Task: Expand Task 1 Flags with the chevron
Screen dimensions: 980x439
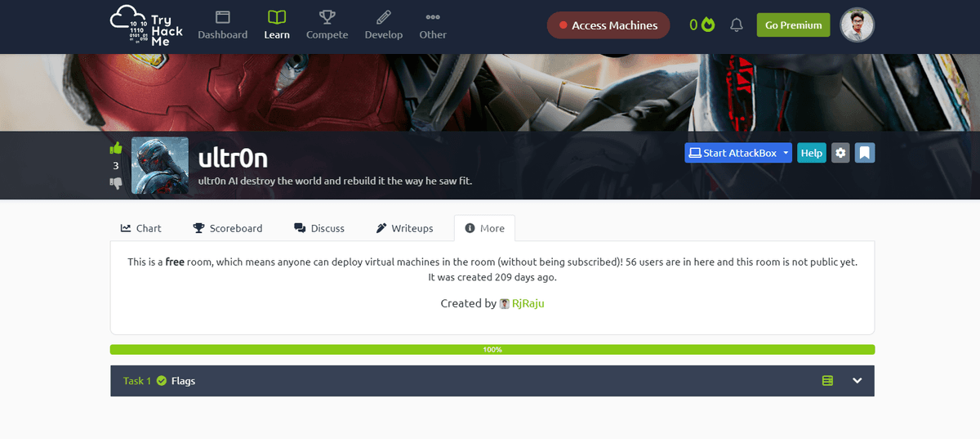Action: pos(857,381)
